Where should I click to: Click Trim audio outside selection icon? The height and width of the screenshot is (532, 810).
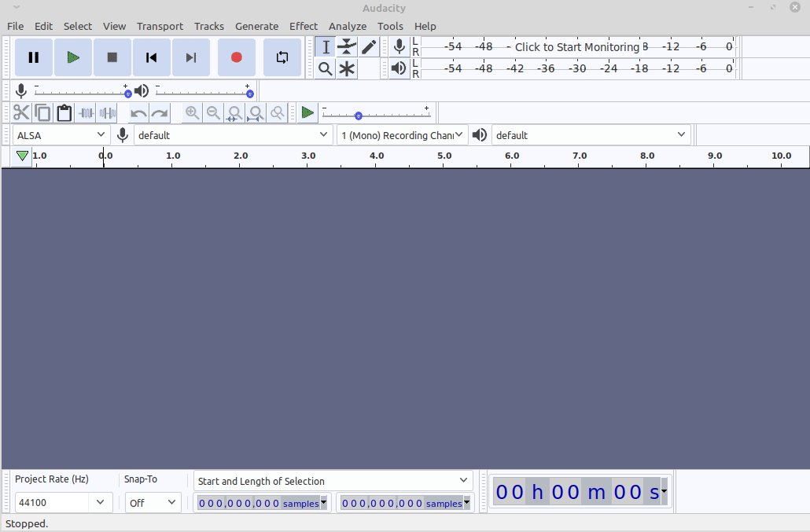(86, 112)
